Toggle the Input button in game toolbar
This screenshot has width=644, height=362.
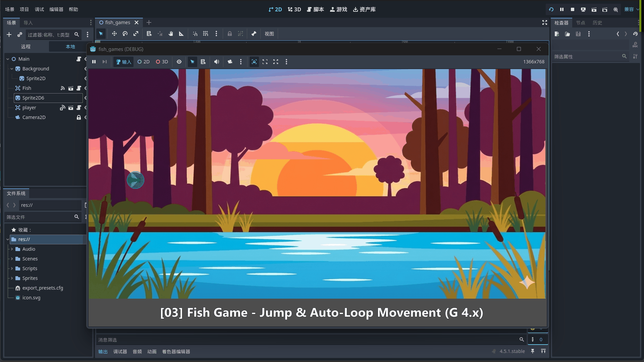pos(123,62)
